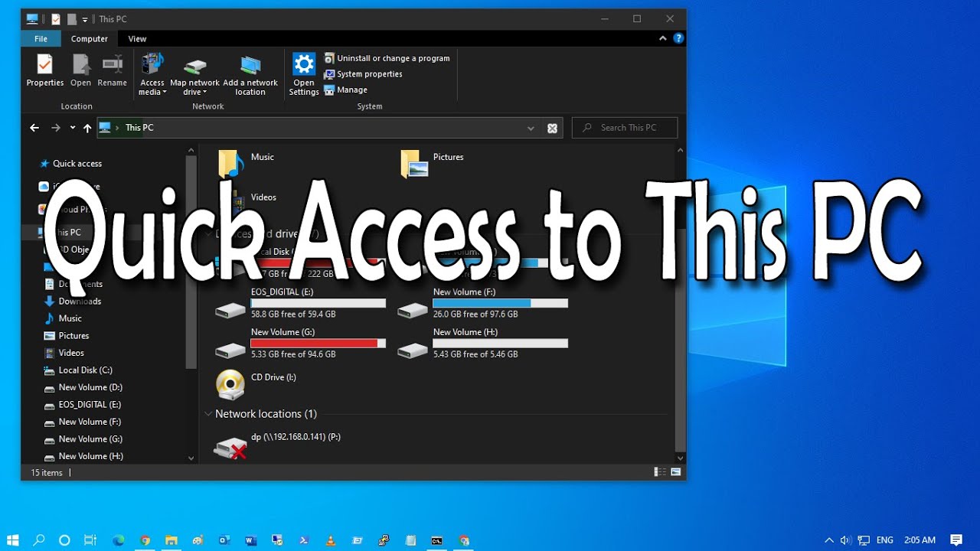Open Word from the taskbar
980x551 pixels.
click(x=250, y=540)
